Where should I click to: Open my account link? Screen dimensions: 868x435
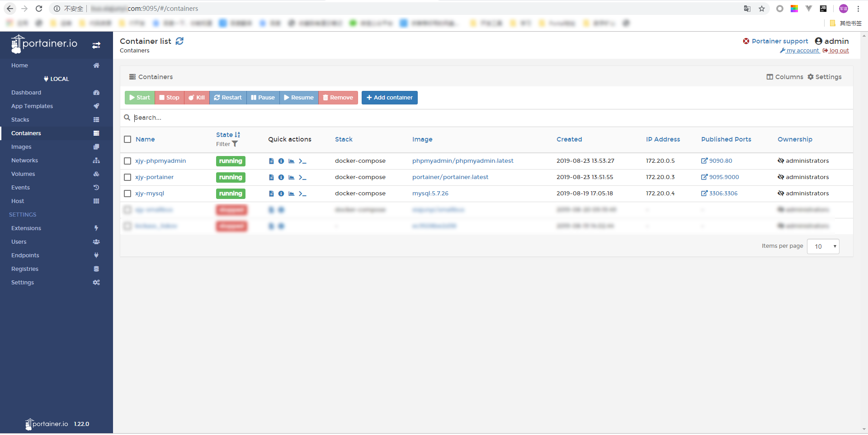[799, 51]
